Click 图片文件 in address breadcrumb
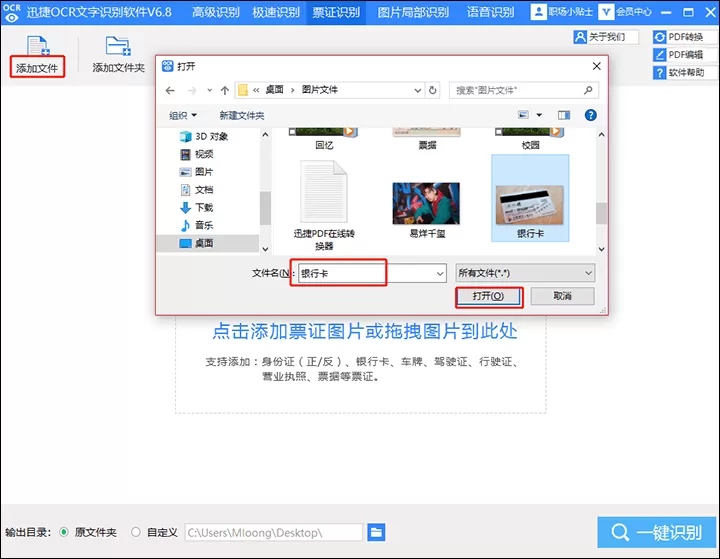 pos(319,90)
